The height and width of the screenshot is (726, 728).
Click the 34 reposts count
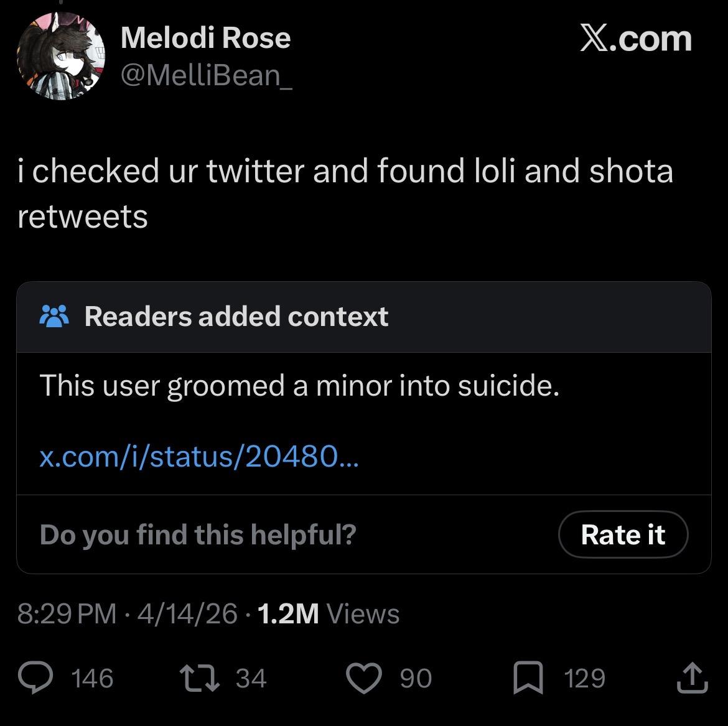[x=251, y=678]
